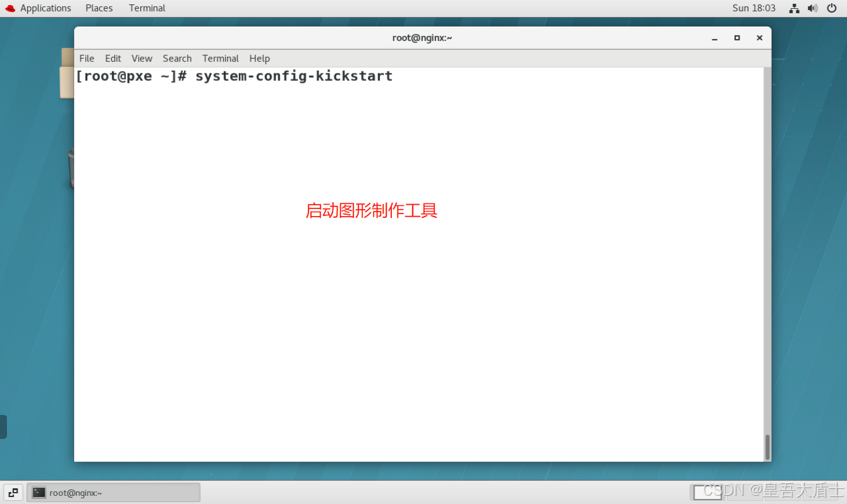Open the Help menu in terminal
The image size is (847, 504).
click(x=260, y=58)
